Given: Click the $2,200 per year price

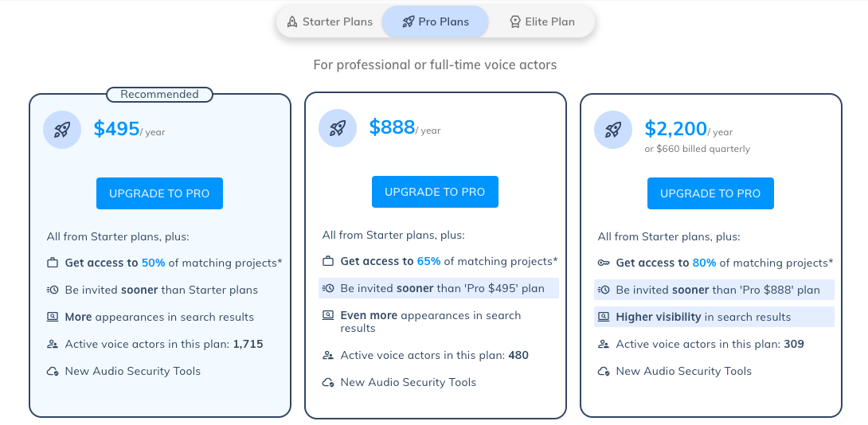Looking at the screenshot, I should click(x=676, y=128).
